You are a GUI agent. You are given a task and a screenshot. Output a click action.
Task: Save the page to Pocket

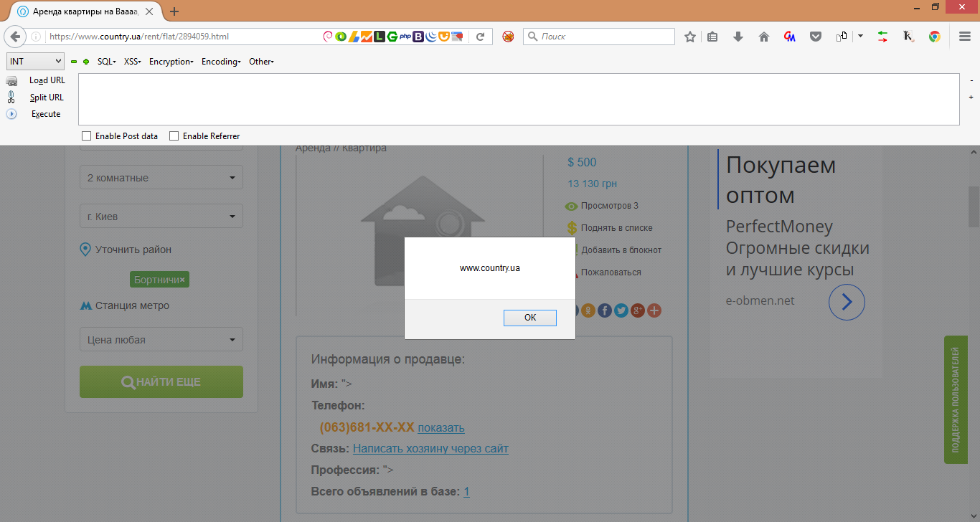pos(816,35)
